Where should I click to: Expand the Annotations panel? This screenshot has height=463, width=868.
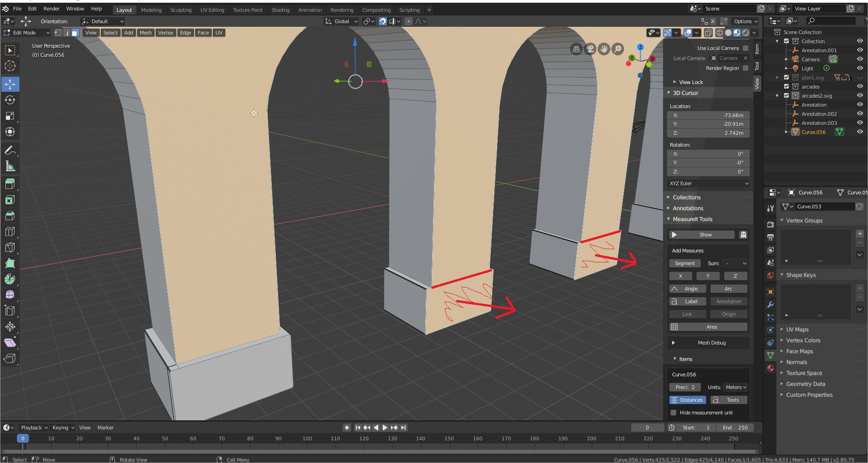tap(688, 208)
